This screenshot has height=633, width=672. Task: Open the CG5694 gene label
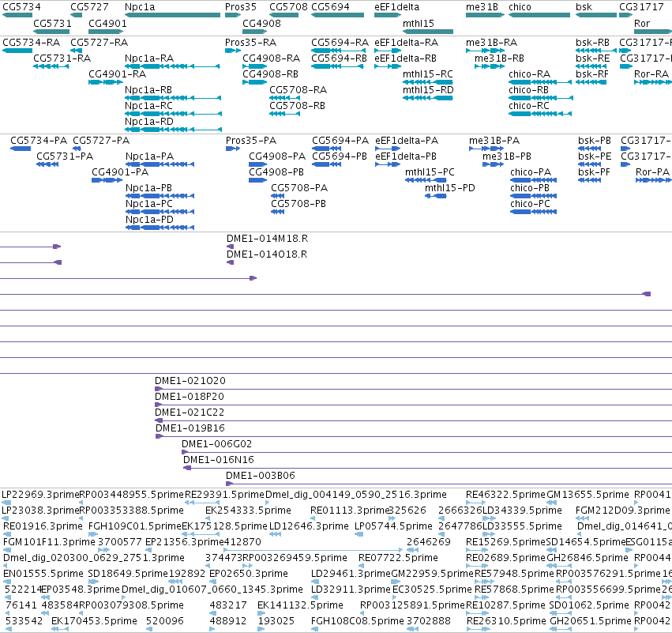pos(330,7)
